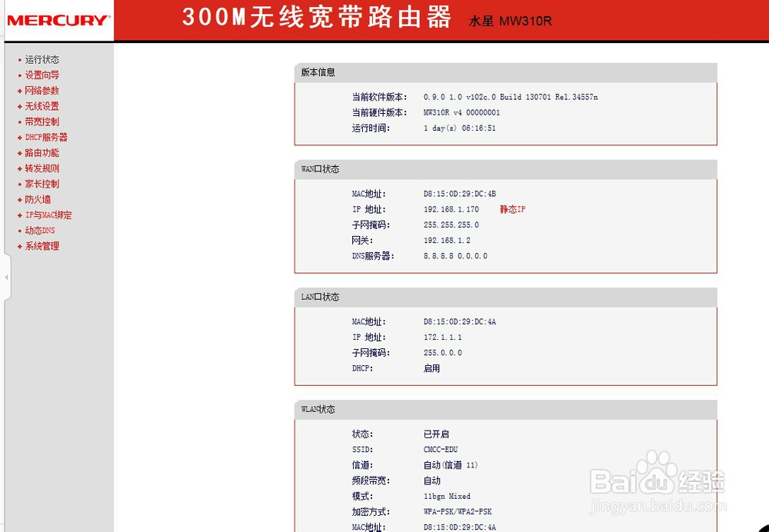Expand the 网络参数 menu section

click(x=42, y=90)
